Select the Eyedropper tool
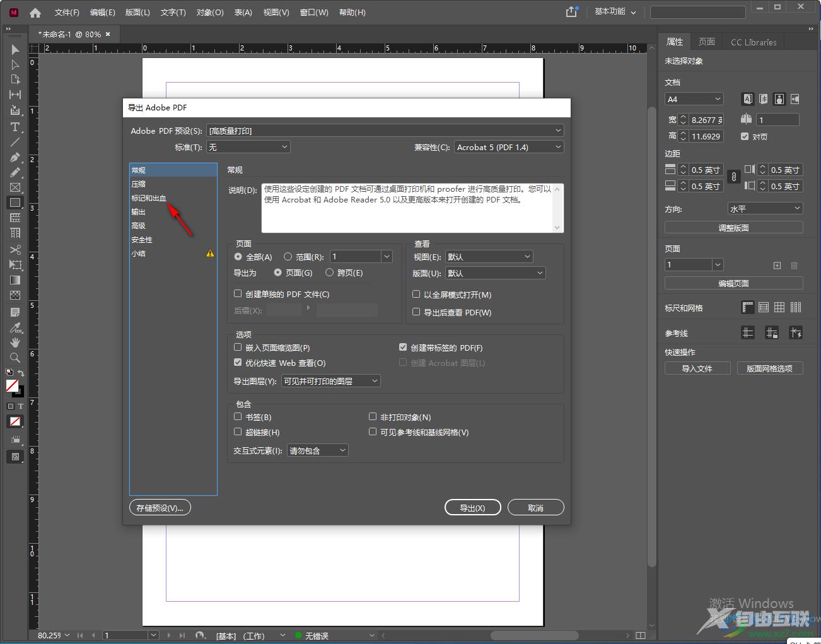821x644 pixels. click(x=15, y=327)
